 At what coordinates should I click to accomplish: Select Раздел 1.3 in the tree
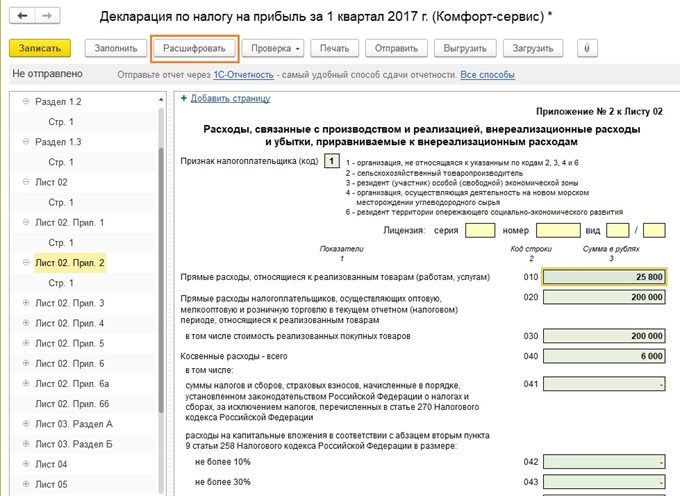coord(58,142)
